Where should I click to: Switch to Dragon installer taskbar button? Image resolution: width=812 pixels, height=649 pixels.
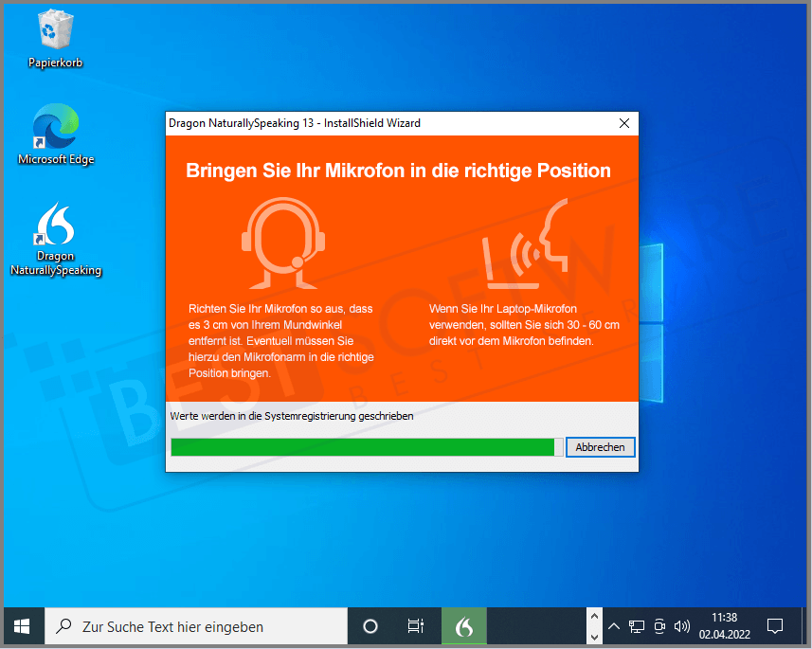click(463, 626)
